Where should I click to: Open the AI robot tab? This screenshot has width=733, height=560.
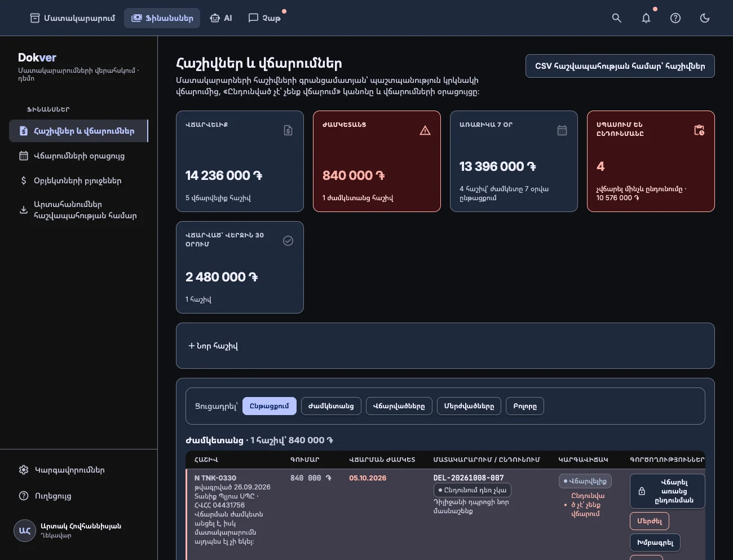point(220,18)
